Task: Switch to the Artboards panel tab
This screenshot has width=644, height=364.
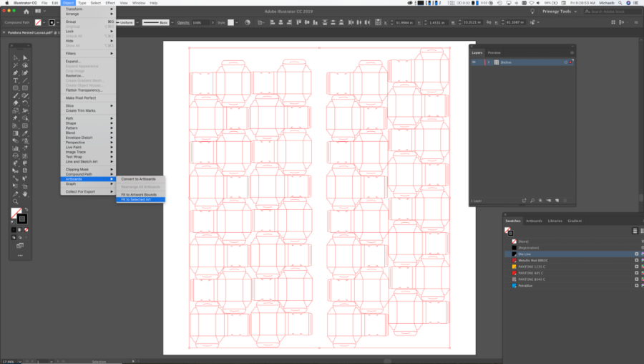Action: [535, 221]
